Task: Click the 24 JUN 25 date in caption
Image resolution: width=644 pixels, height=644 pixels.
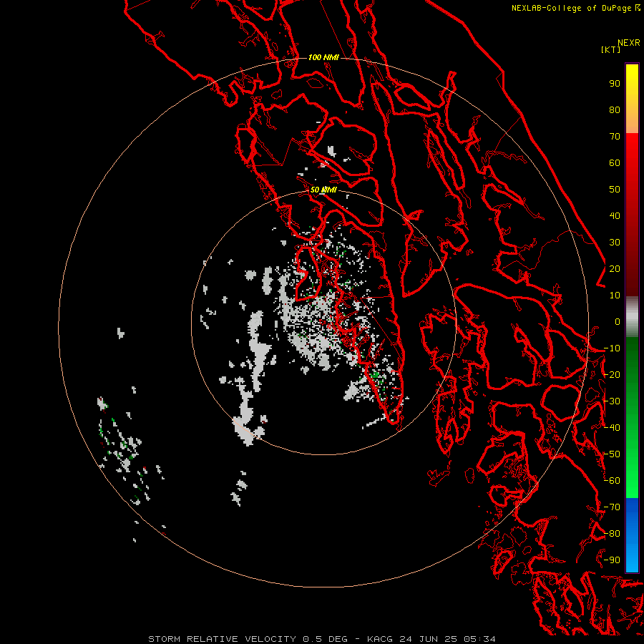Action: point(429,639)
